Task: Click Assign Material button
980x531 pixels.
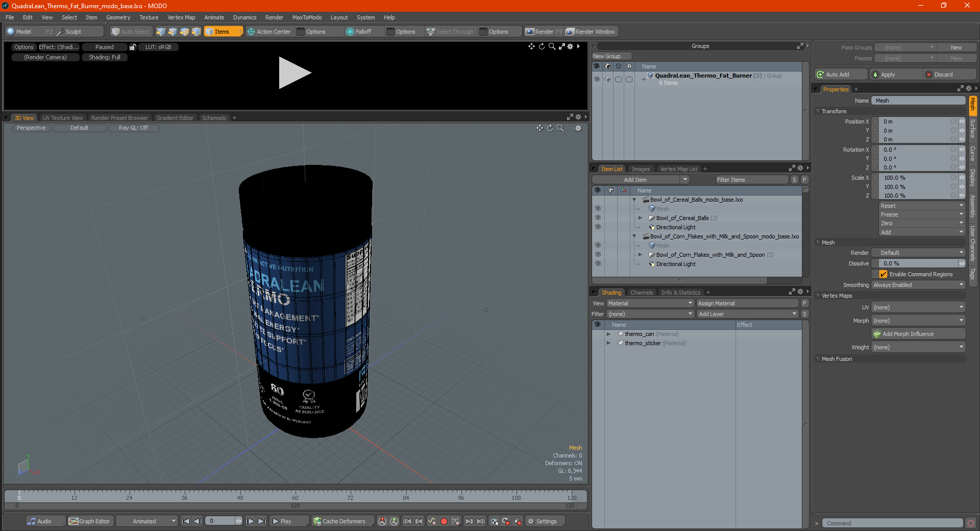Action: coord(747,303)
